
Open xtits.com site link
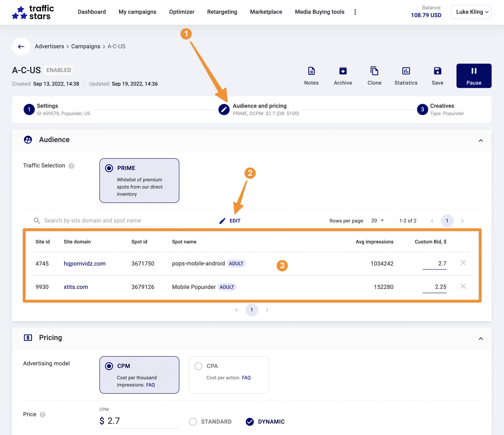coord(76,287)
